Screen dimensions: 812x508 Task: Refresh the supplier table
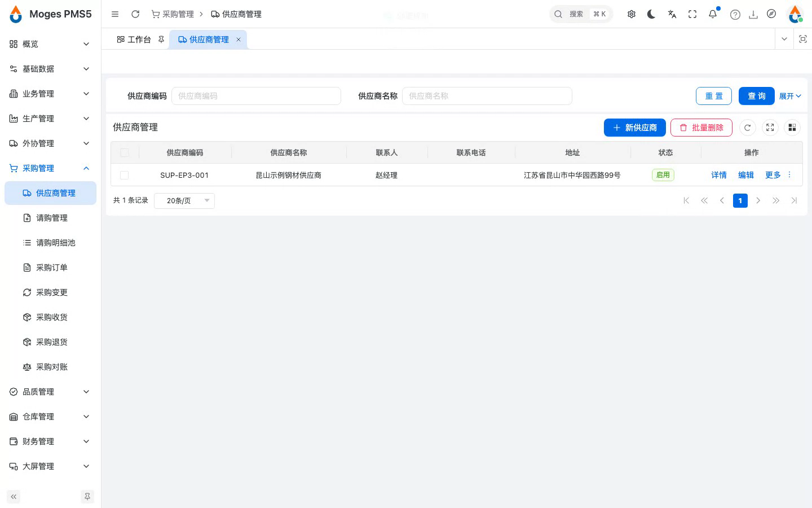click(747, 128)
